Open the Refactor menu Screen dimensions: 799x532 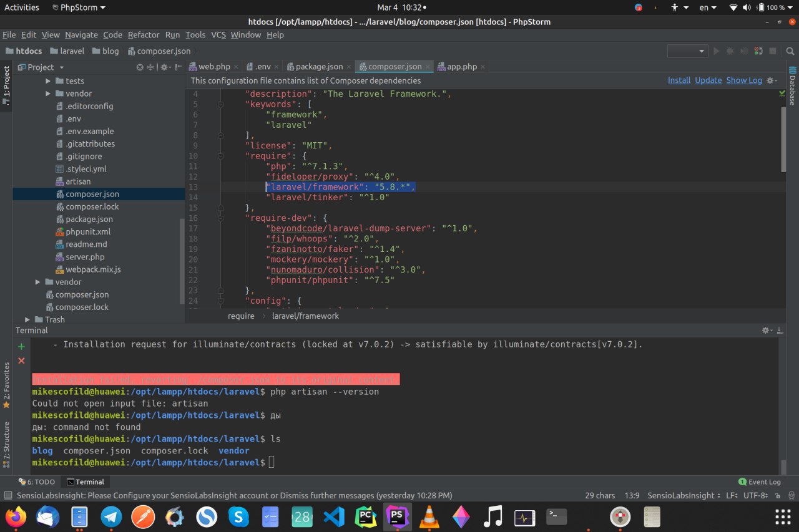[x=144, y=35]
